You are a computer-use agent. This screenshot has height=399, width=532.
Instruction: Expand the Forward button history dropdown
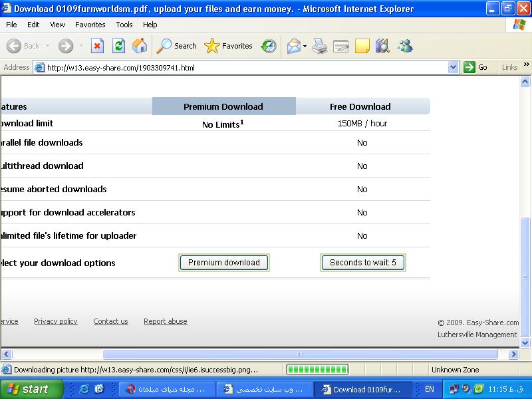coord(81,46)
